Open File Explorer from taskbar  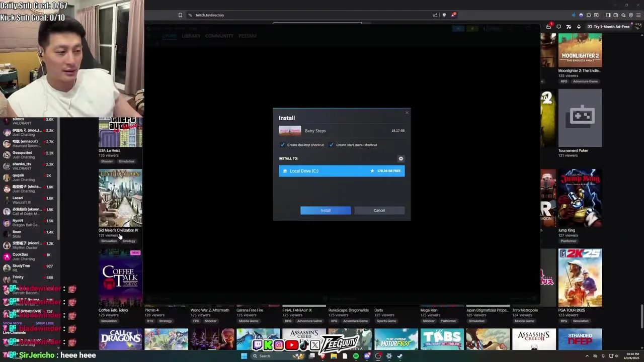[334, 356]
